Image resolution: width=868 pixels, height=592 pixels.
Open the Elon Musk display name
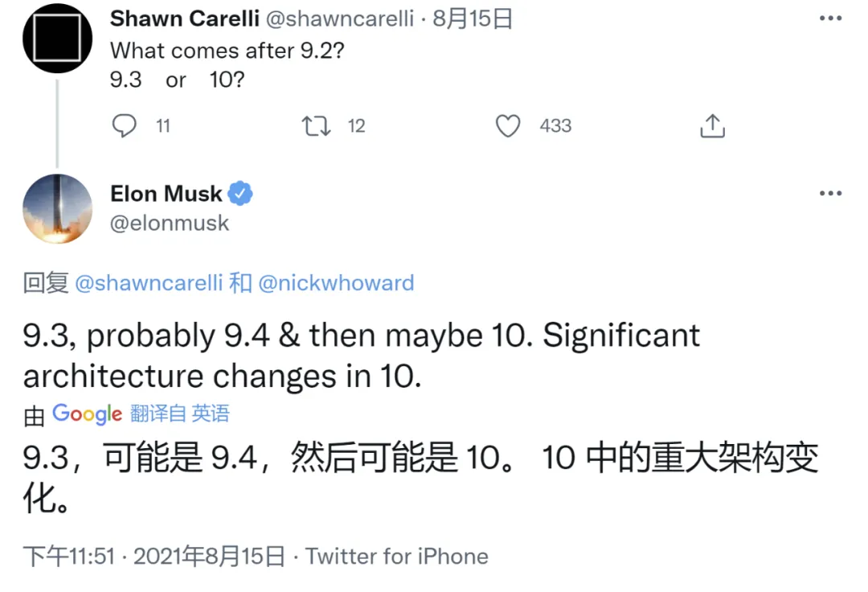(166, 193)
